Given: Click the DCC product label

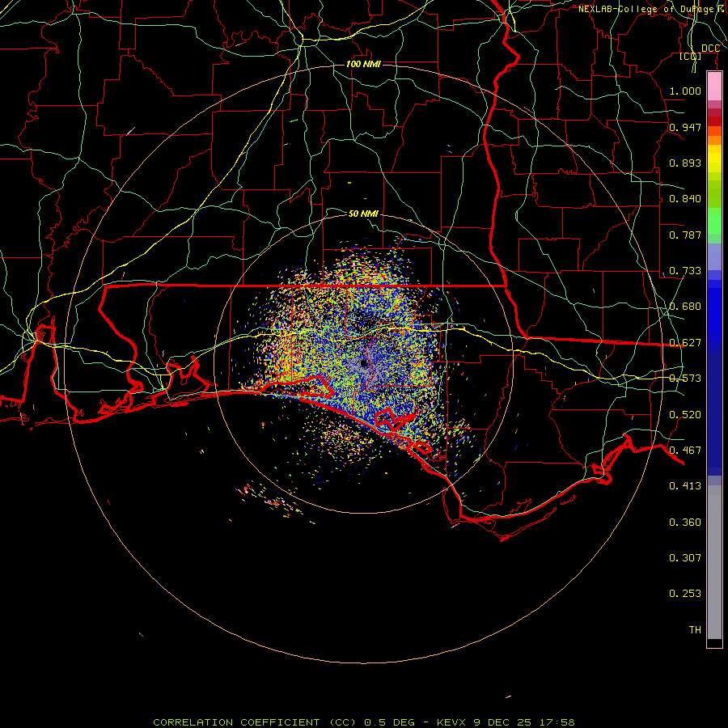Looking at the screenshot, I should [710, 49].
